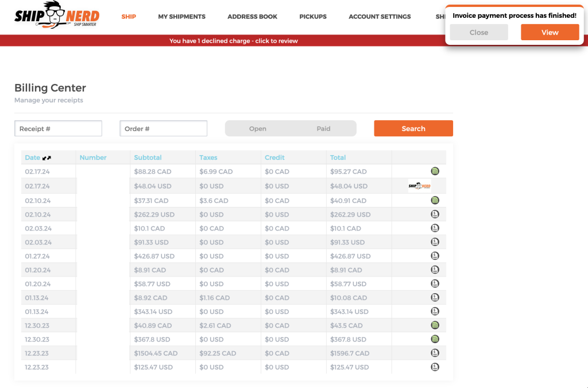Click the green receipt icon for $40.91 CAD
The height and width of the screenshot is (388, 588).
435,201
